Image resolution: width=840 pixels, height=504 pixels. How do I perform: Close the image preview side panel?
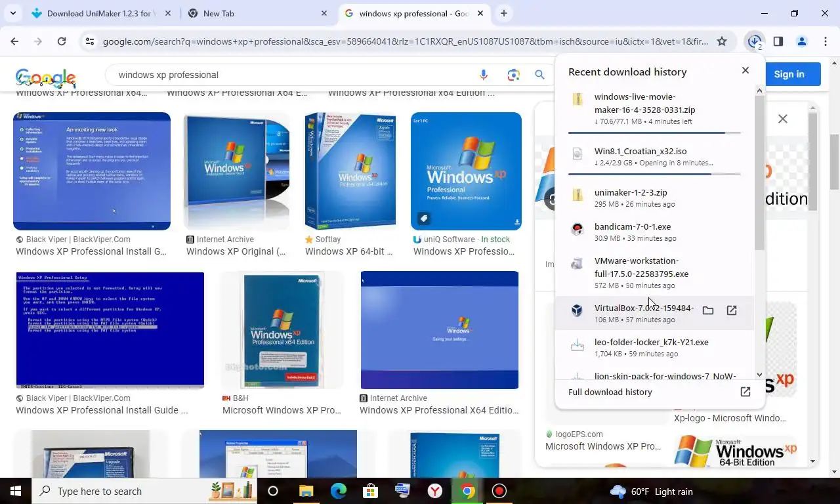coord(783,119)
